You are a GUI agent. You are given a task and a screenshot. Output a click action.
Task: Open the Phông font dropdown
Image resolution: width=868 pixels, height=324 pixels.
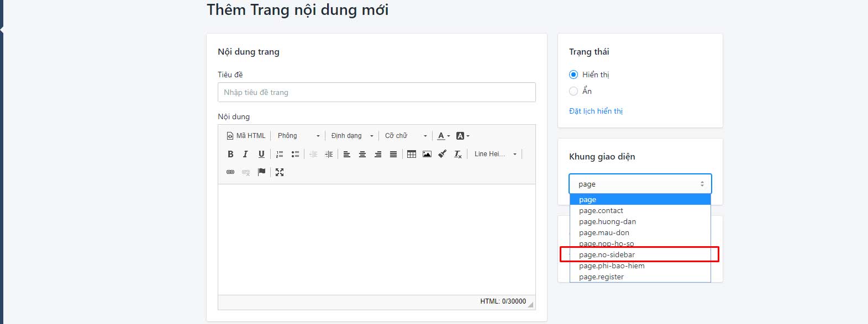(298, 136)
